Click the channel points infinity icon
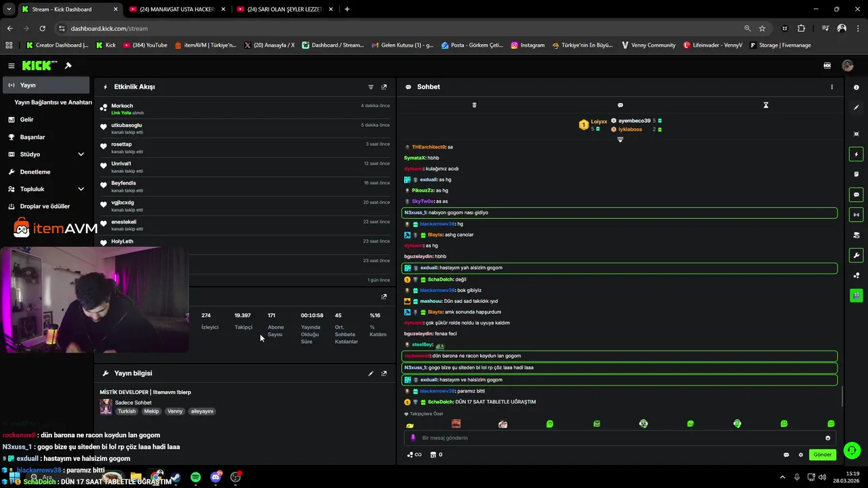The height and width of the screenshot is (488, 868). tap(414, 455)
